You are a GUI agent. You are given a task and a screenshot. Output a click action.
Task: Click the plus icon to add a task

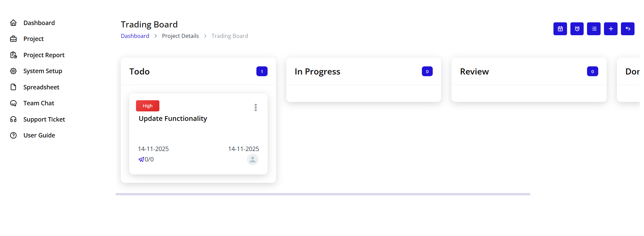click(x=611, y=29)
